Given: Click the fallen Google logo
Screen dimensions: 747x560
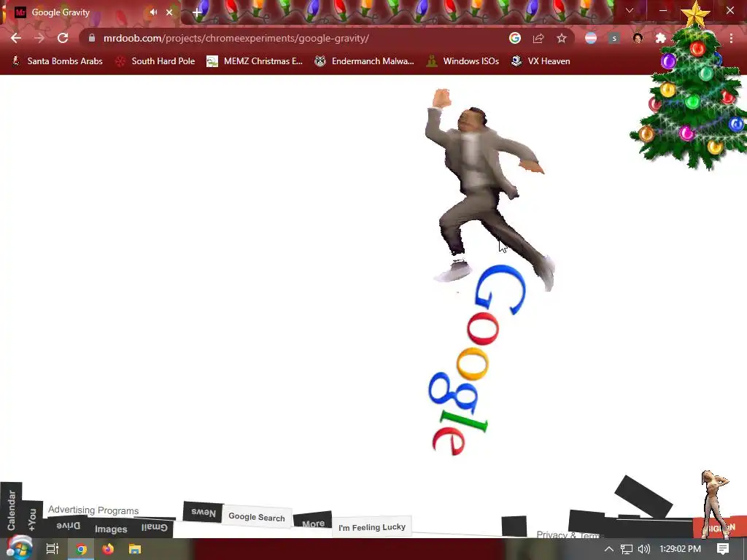Looking at the screenshot, I should 476,360.
